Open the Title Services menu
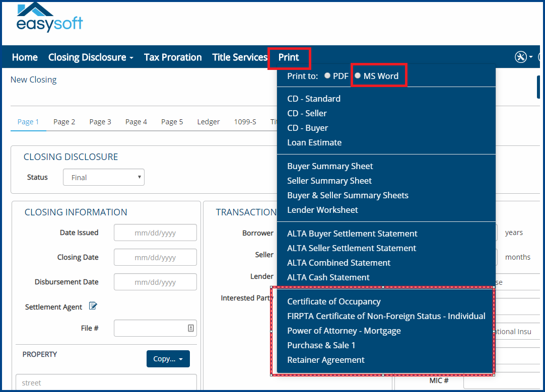 pos(240,57)
